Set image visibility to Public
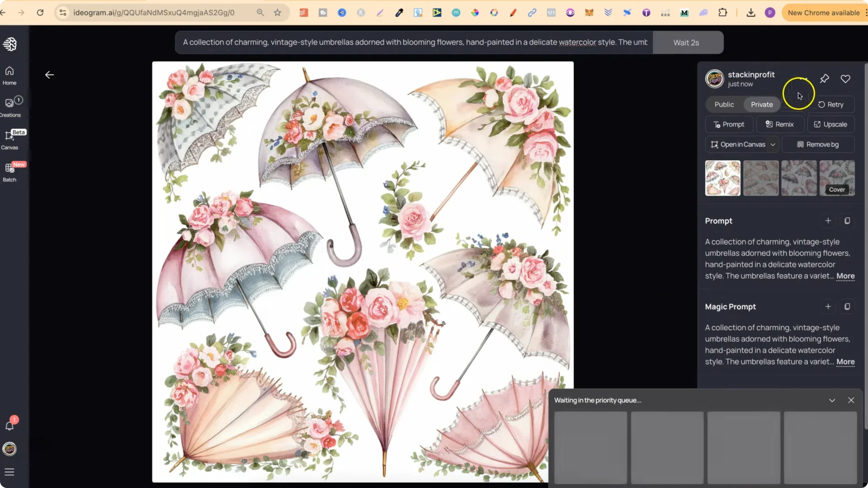The image size is (868, 488). 723,104
